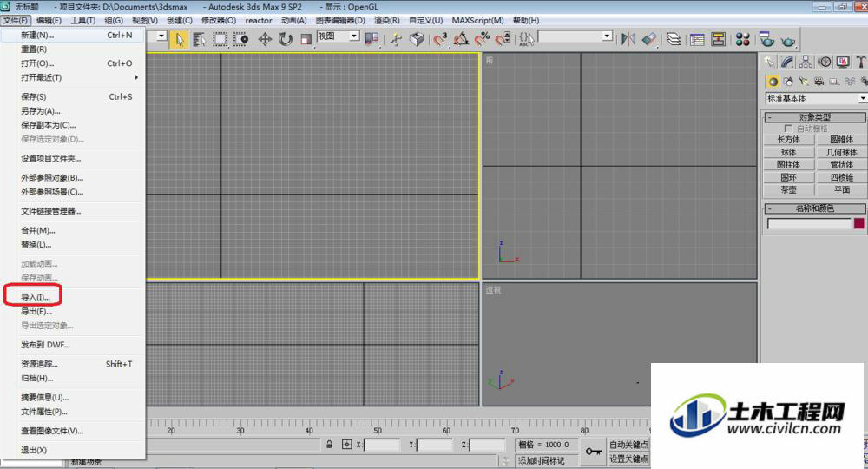
Task: Switch to the Modify panel tab
Action: 787,62
